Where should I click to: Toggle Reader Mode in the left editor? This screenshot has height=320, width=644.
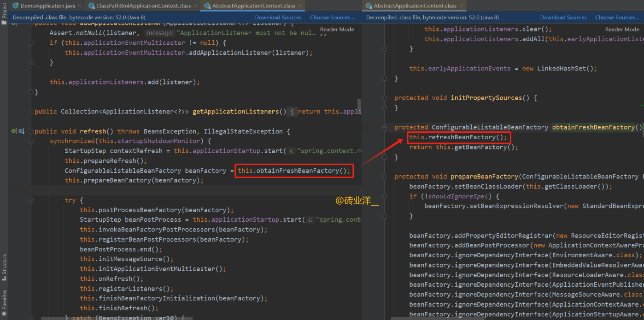point(337,29)
